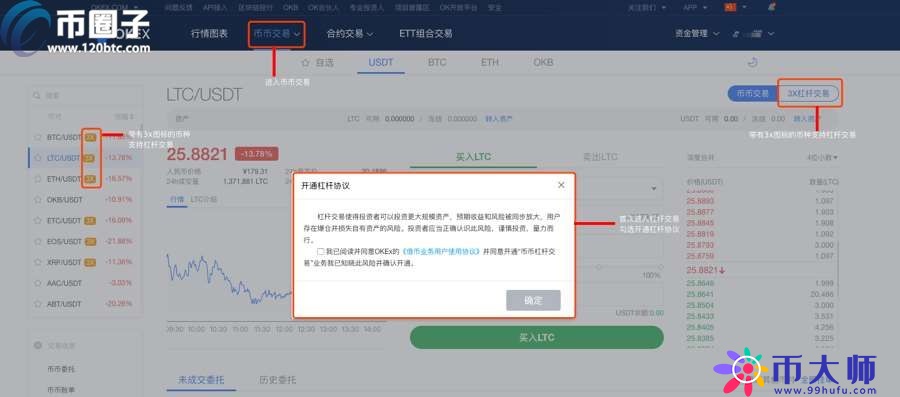
Task: Switch to the 卖出LTC sell tab
Action: click(600, 157)
